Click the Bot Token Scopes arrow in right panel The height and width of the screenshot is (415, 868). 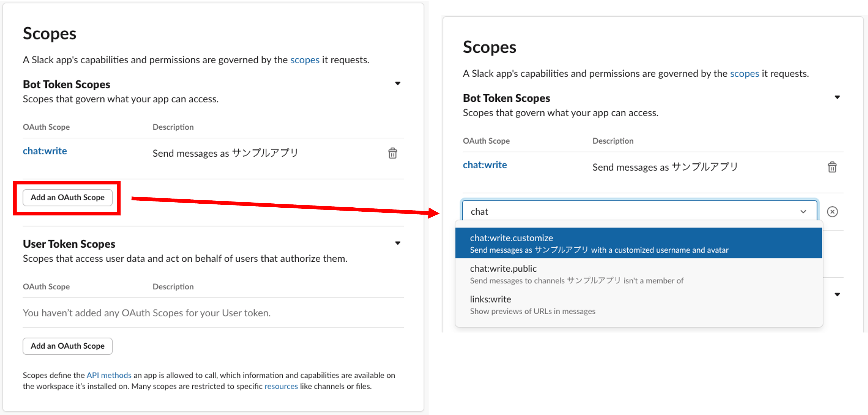tap(838, 97)
